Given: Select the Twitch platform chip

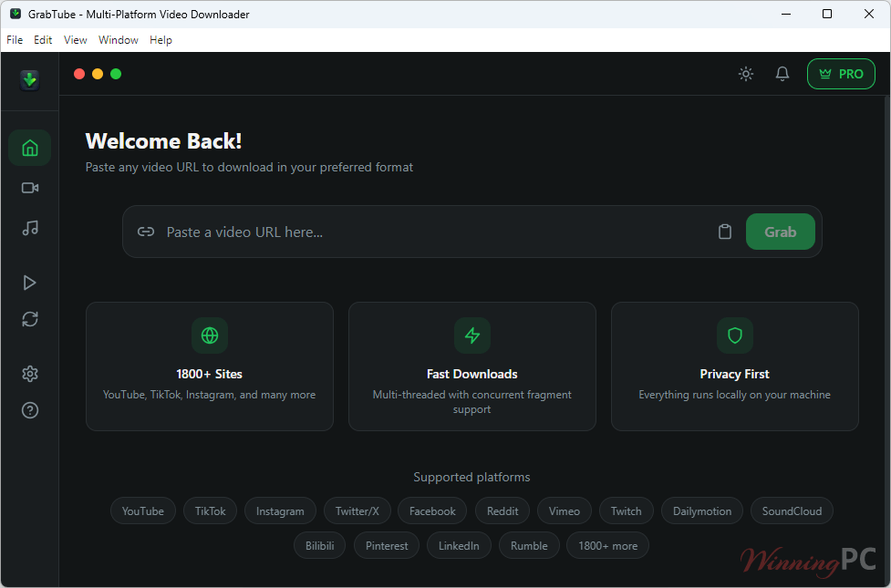Looking at the screenshot, I should coord(627,511).
